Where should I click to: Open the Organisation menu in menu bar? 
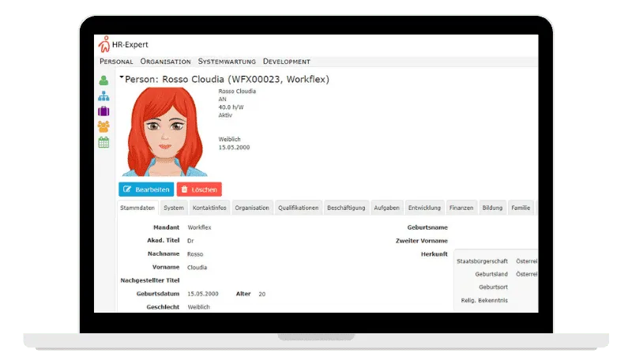pyautogui.click(x=166, y=62)
